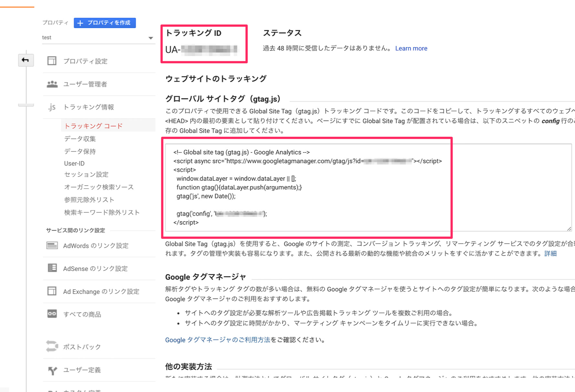Select オーガニック検索ソース submenu item
This screenshot has width=575, height=392.
tap(99, 187)
